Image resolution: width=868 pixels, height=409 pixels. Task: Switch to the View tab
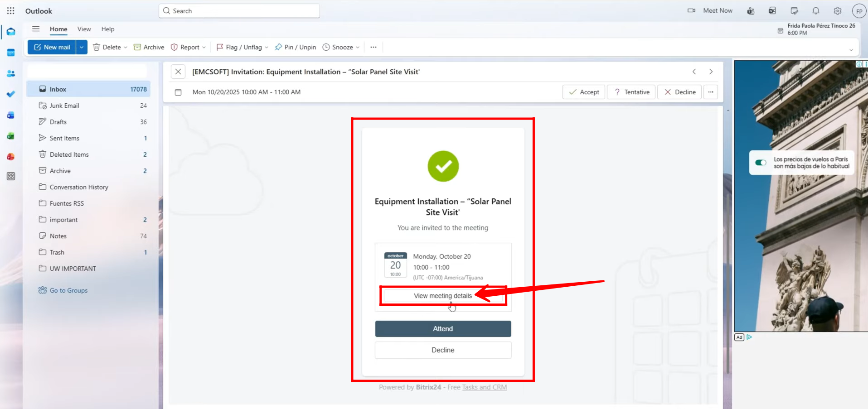coord(84,29)
